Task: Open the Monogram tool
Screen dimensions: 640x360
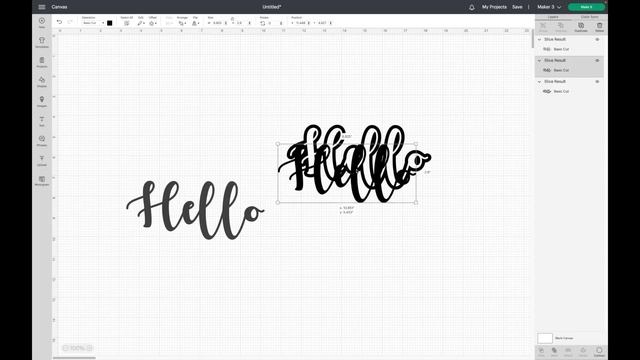Action: 42,180
